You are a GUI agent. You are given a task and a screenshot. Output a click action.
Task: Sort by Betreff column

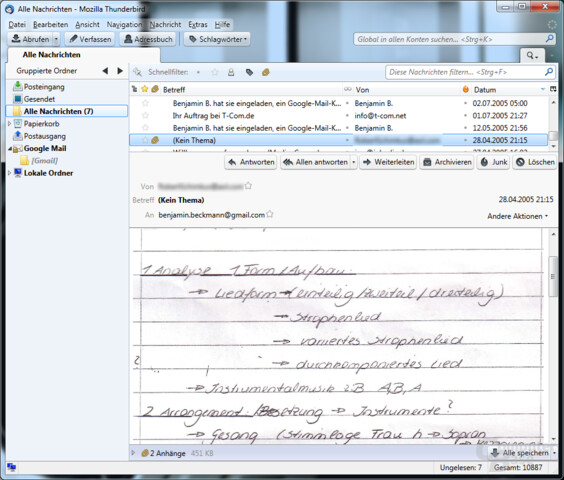[252, 90]
